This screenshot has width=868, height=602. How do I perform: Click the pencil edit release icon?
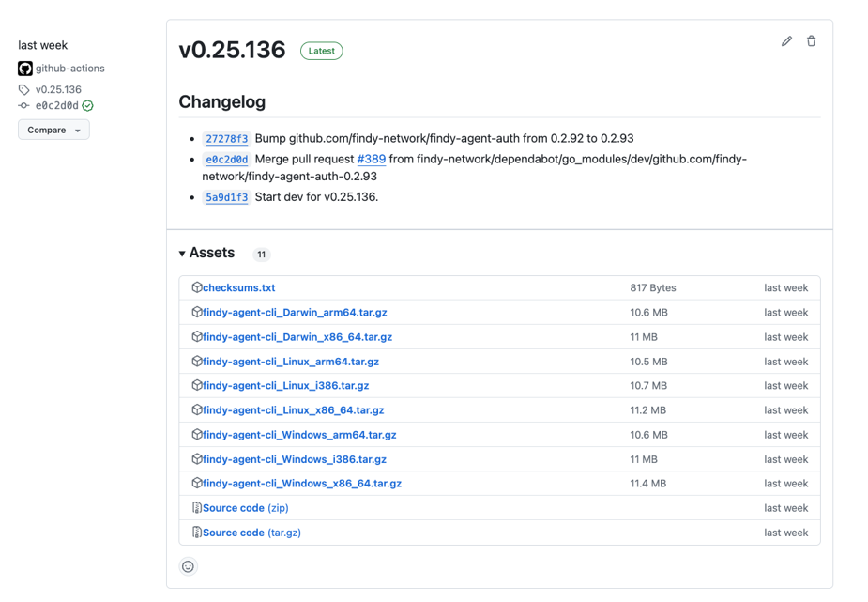click(786, 41)
